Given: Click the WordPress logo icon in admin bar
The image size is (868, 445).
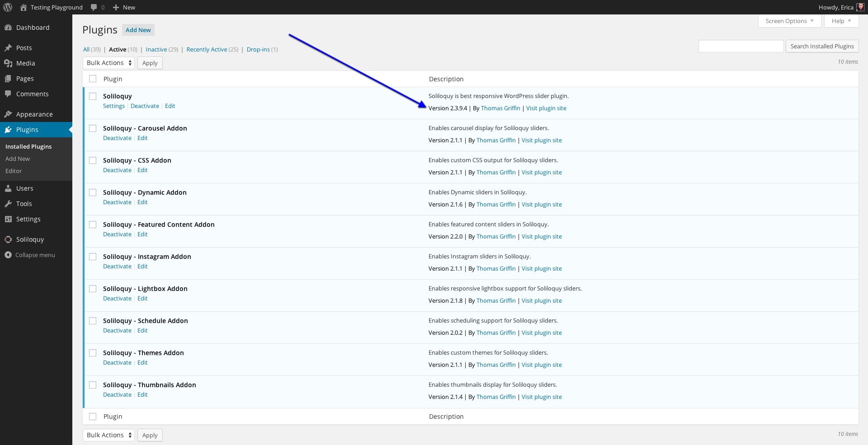Looking at the screenshot, I should (x=8, y=7).
